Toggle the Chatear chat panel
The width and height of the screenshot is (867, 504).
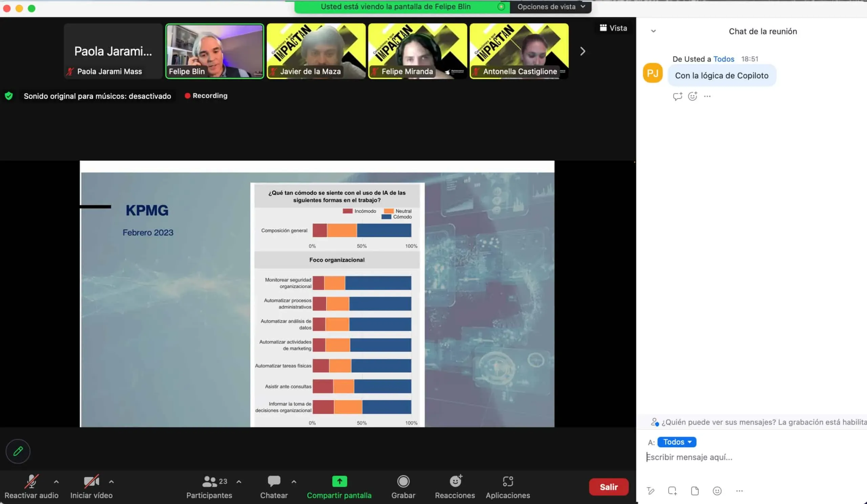click(274, 486)
